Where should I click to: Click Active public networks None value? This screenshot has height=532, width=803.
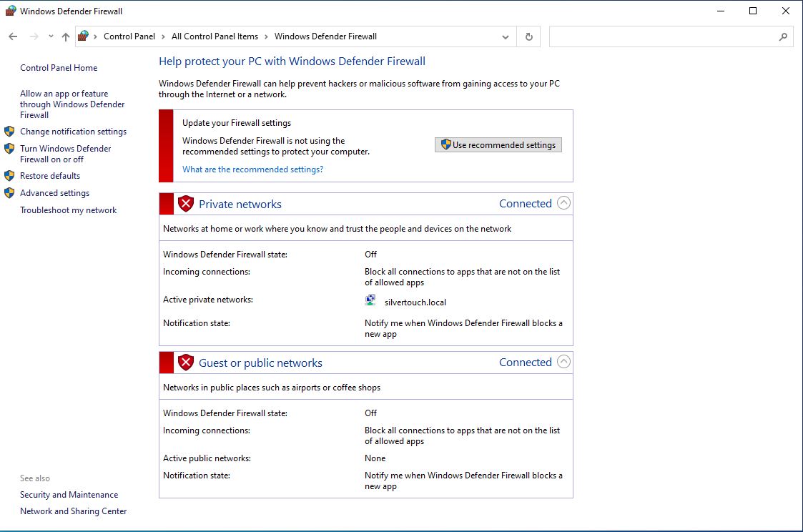click(375, 458)
